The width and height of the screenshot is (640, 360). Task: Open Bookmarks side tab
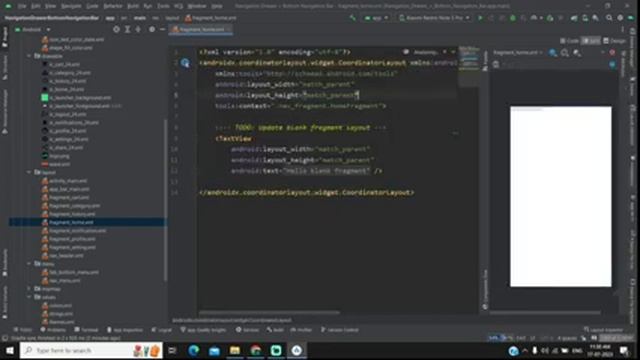coord(5,262)
